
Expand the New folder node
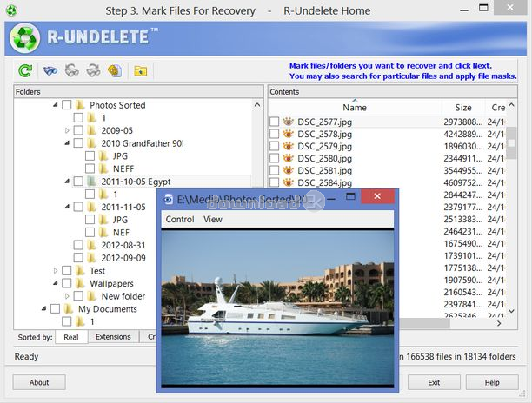click(x=67, y=296)
